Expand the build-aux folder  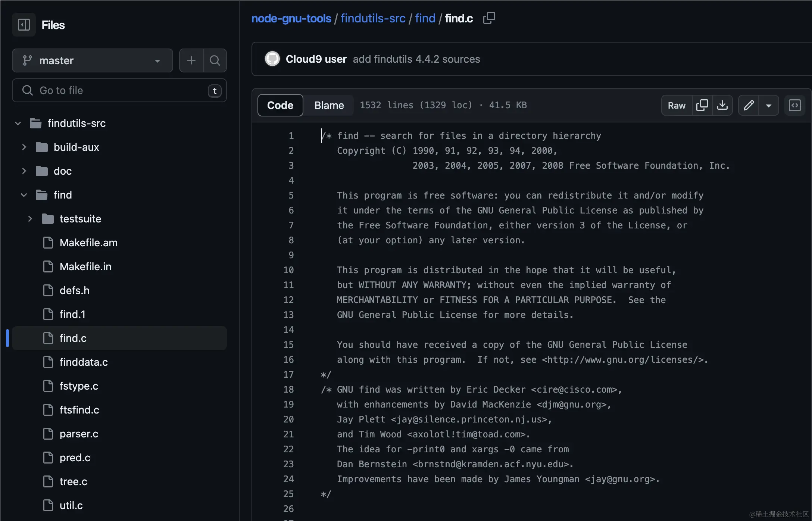tap(24, 147)
